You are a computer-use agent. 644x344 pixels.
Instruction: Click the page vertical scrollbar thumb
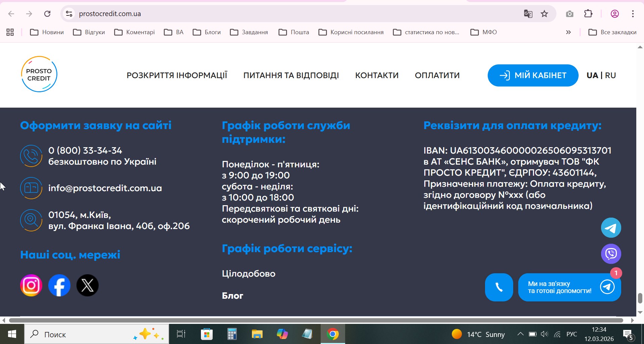tap(640, 298)
